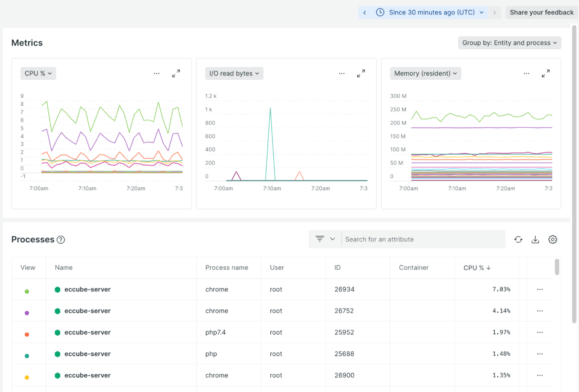The height and width of the screenshot is (392, 579).
Task: Click Share your feedback button
Action: (x=541, y=12)
